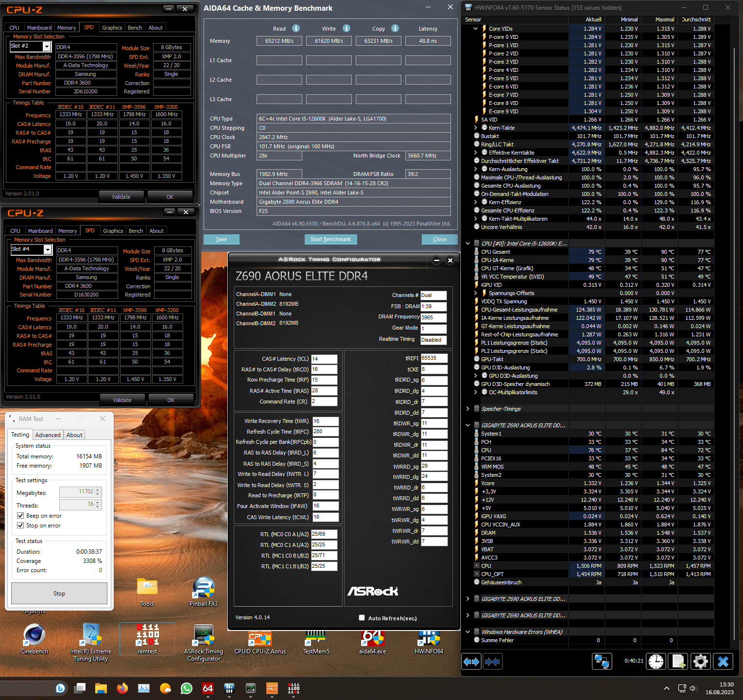743x700 pixels.
Task: Click Start Benchmark in AIDA64
Action: pyautogui.click(x=331, y=239)
